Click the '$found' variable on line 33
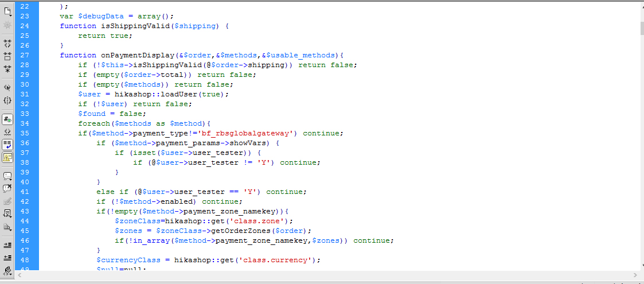644x284 pixels. (92, 114)
